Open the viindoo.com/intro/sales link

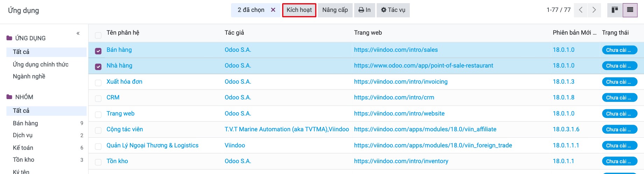tap(396, 50)
